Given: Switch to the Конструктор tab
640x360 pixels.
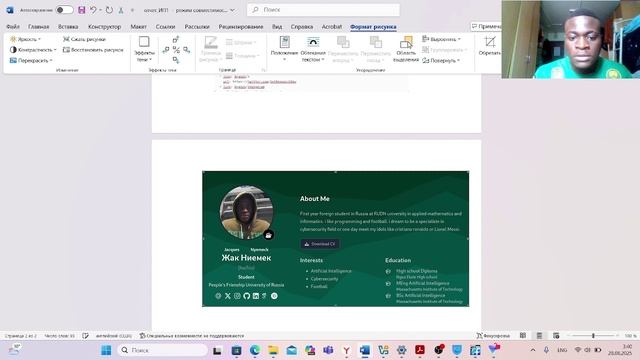Looking at the screenshot, I should (104, 27).
